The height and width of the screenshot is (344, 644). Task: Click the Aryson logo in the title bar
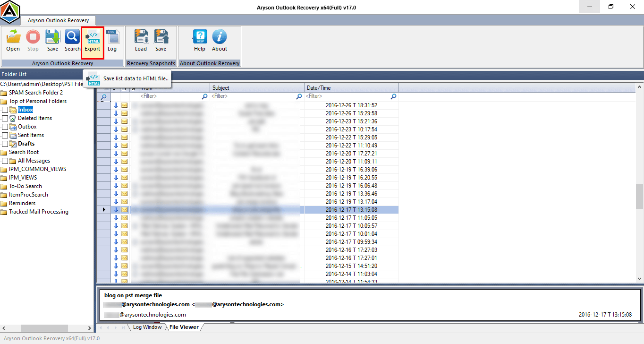pyautogui.click(x=10, y=12)
